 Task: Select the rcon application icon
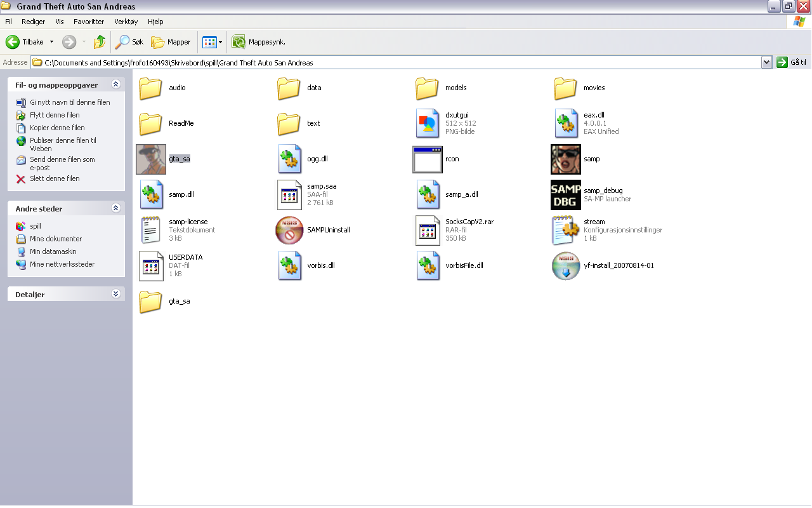coord(427,159)
